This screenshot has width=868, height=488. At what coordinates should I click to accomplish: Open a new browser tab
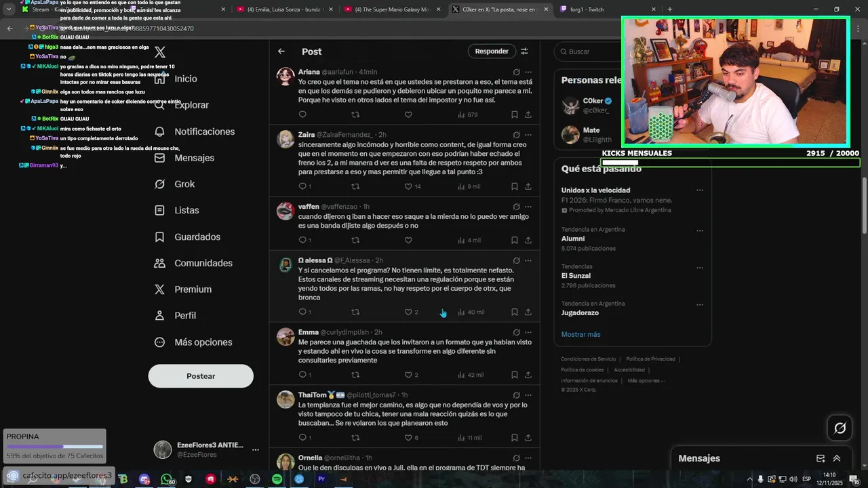pyautogui.click(x=670, y=9)
